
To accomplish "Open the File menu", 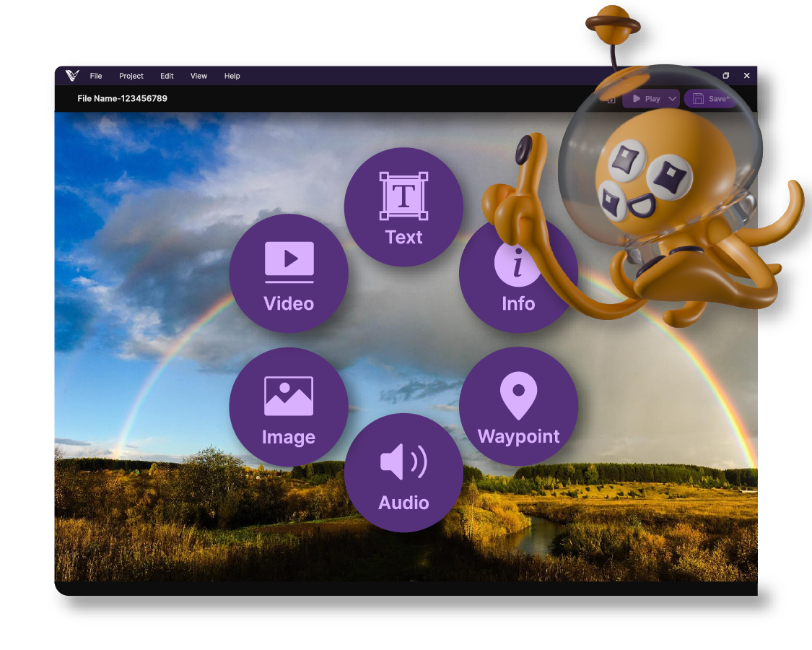I will pos(96,76).
